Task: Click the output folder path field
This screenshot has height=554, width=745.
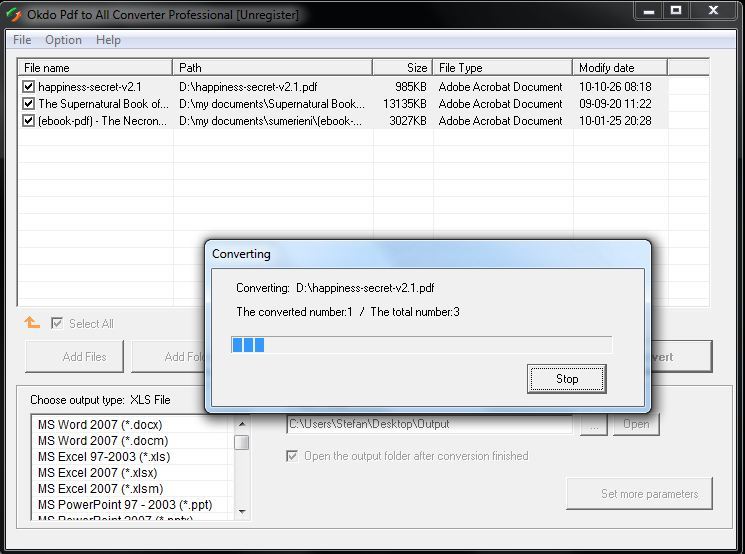Action: pos(430,424)
